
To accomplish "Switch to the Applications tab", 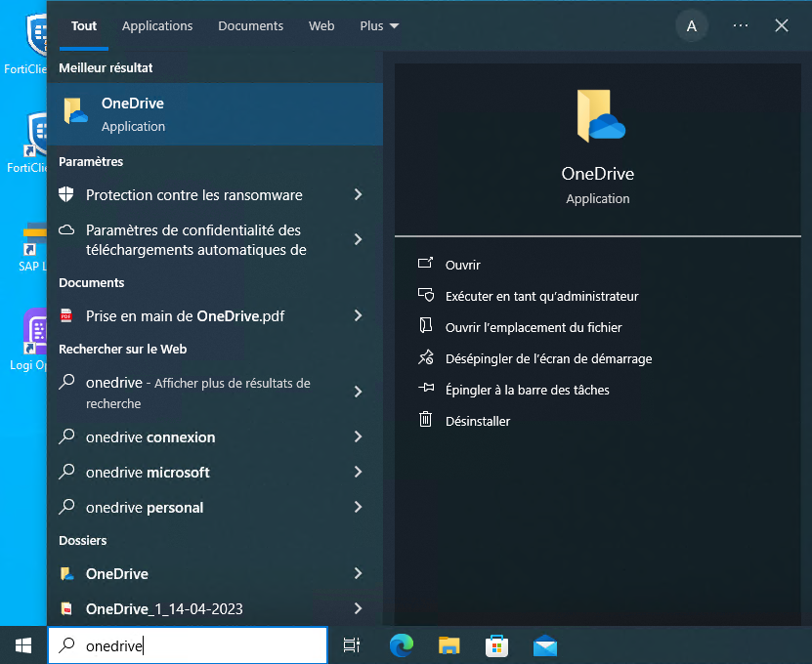I will coord(157,26).
